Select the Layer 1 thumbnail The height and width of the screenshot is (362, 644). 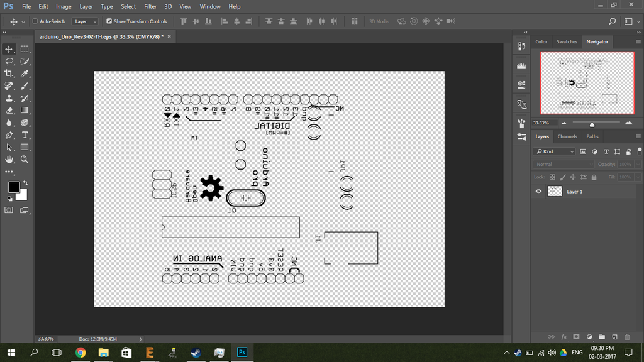tap(555, 191)
